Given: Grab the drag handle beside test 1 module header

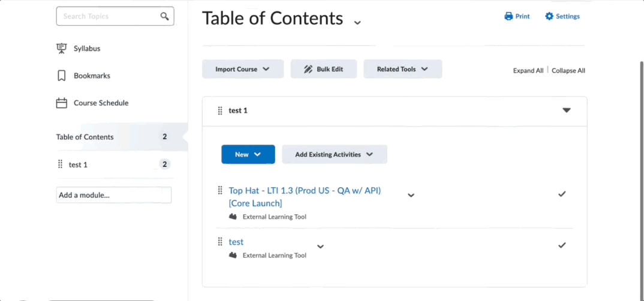Looking at the screenshot, I should (x=220, y=111).
